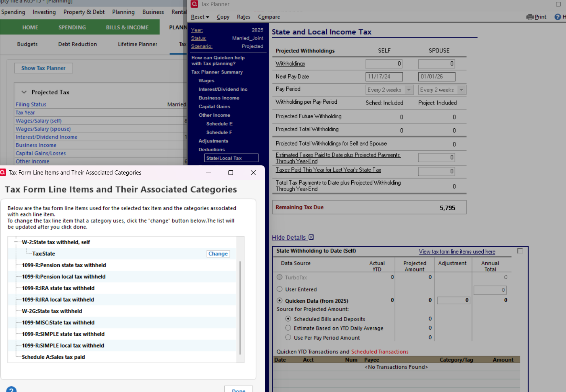Choose Scheduled Bills and Deposits option

click(x=288, y=319)
